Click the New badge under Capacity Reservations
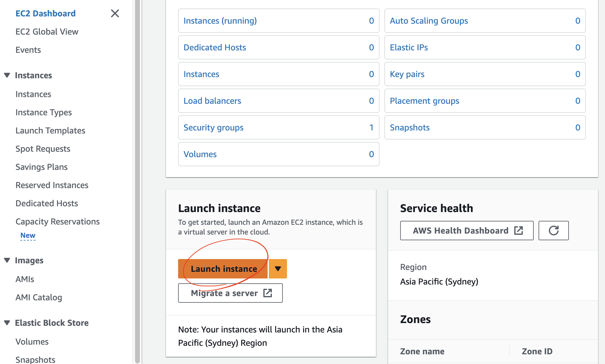The width and height of the screenshot is (605, 364). pyautogui.click(x=28, y=235)
